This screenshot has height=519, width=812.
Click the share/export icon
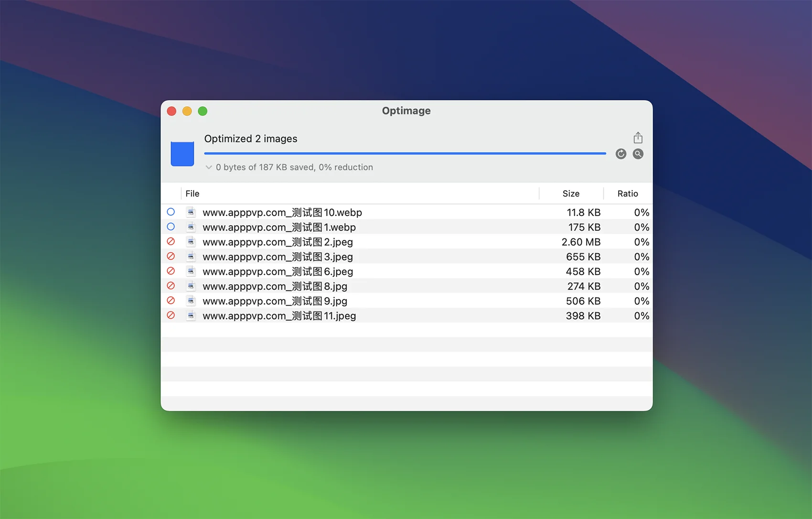coord(638,138)
